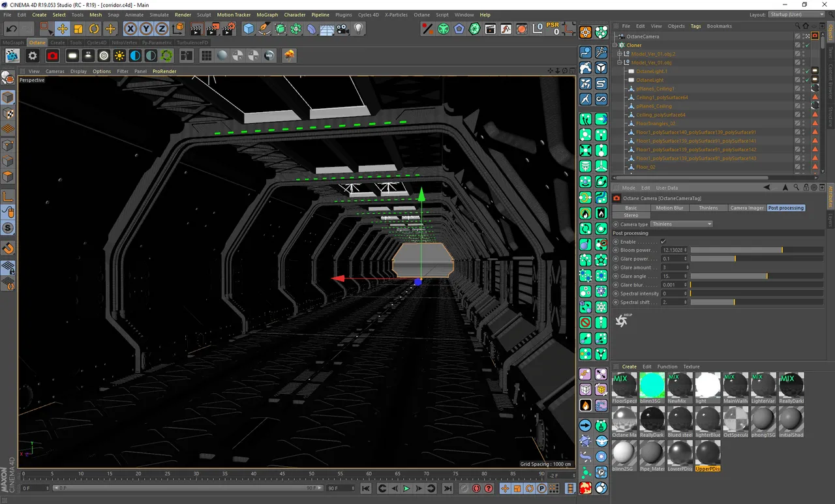Toggle Post processing Enable checkbox

tap(663, 242)
